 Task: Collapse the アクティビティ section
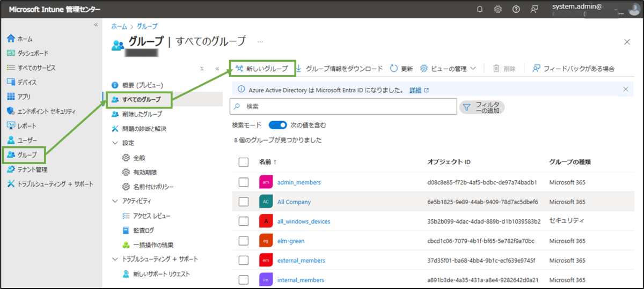[115, 201]
